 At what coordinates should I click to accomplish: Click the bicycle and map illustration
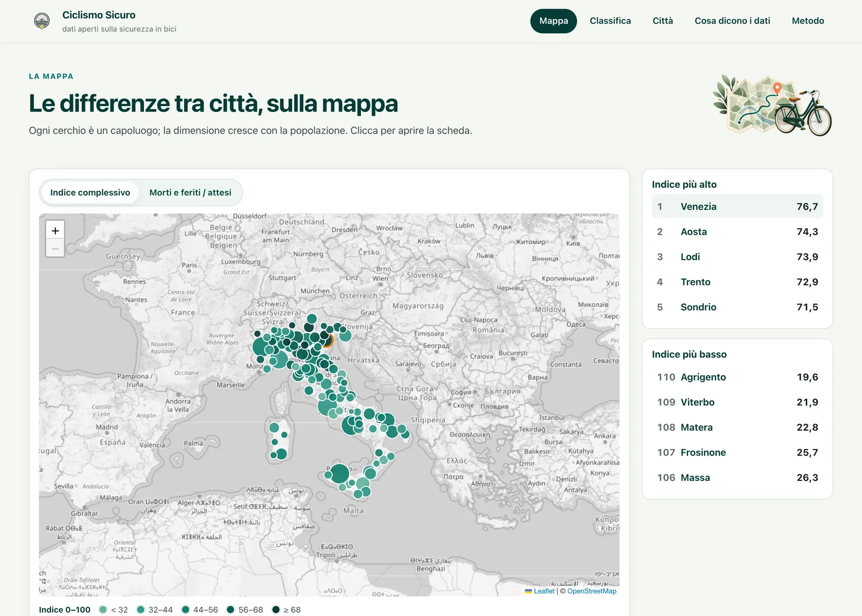click(x=772, y=106)
